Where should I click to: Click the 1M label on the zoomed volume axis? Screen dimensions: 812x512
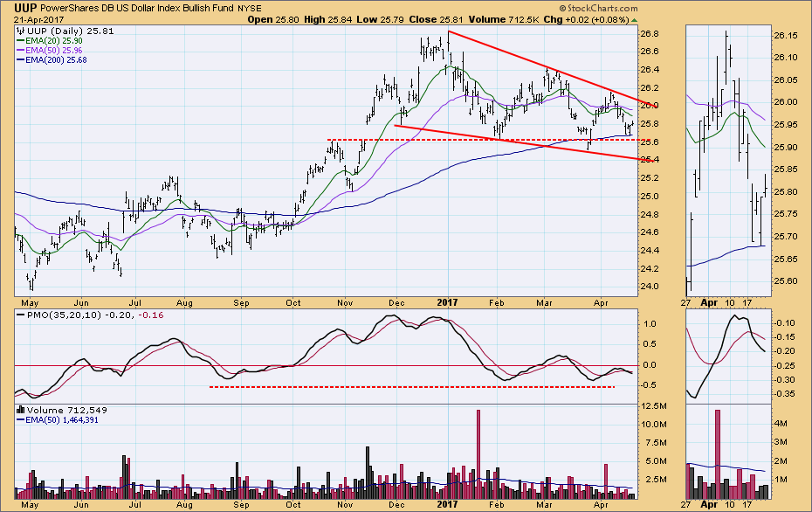click(781, 480)
